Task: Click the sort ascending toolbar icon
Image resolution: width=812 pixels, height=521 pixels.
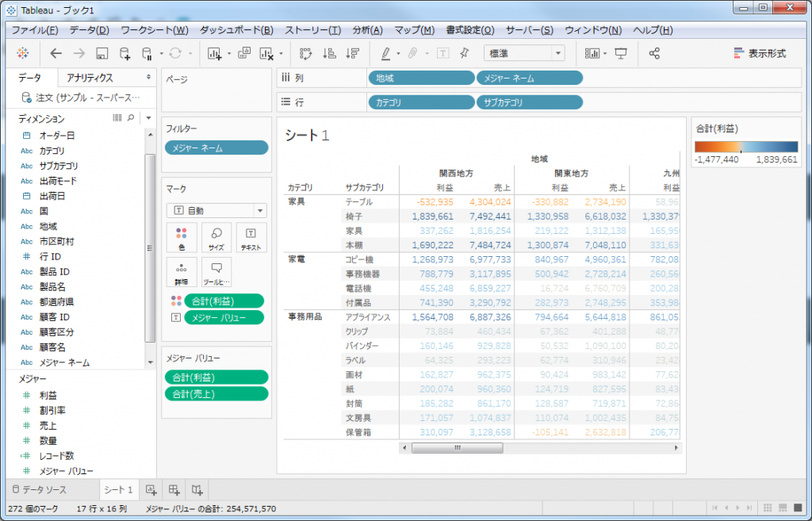Action: point(329,53)
